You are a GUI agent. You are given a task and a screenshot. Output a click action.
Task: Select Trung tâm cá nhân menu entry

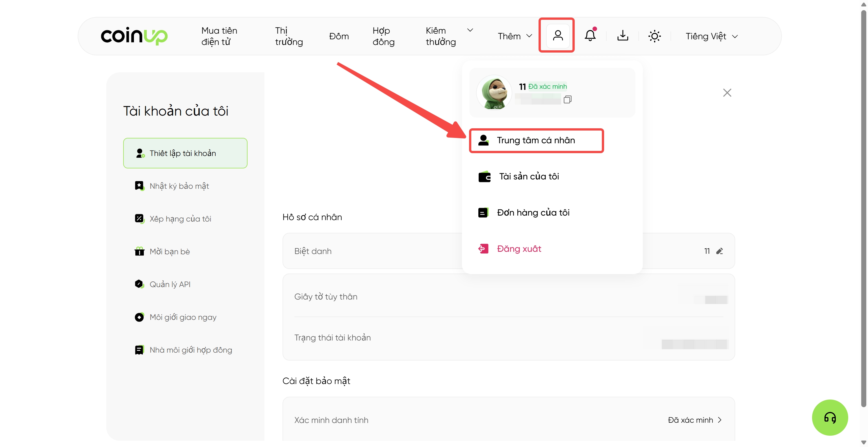coord(536,140)
